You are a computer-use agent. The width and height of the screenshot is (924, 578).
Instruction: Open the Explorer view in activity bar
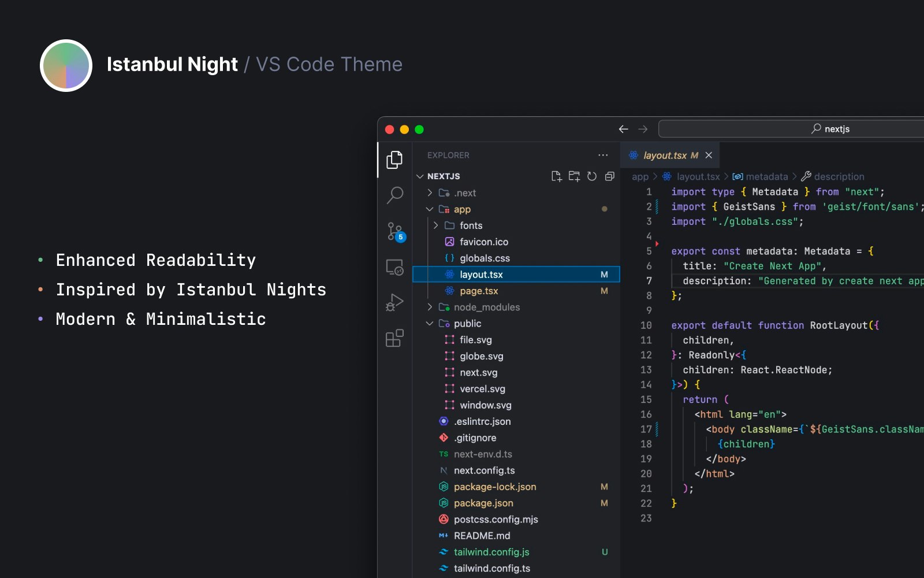click(394, 160)
